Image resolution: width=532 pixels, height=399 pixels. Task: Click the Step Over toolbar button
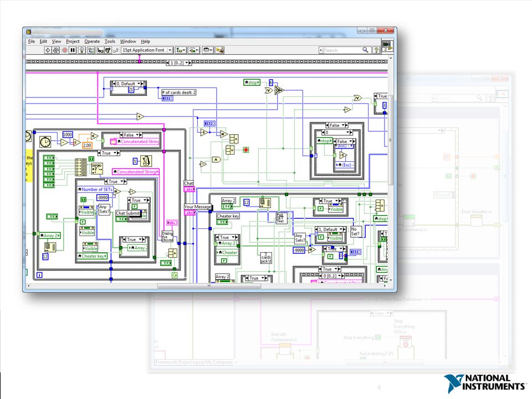[x=108, y=50]
